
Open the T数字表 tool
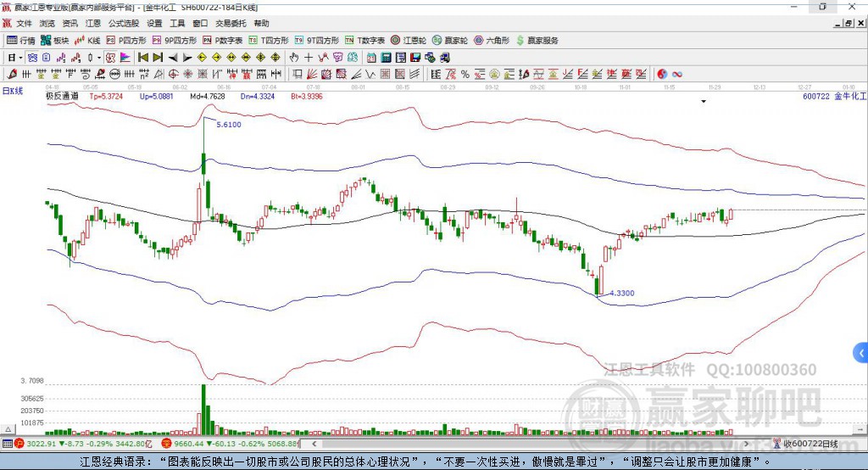364,41
